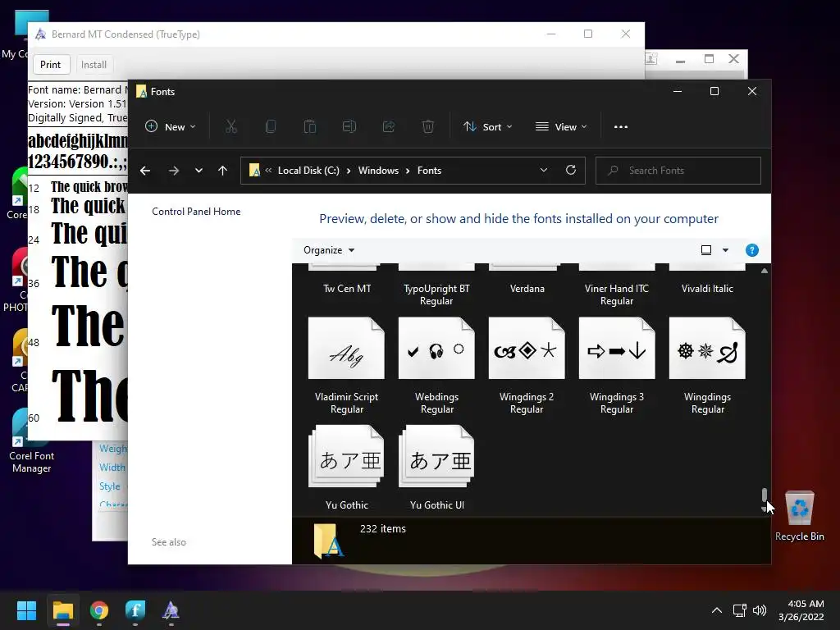Click the Install button in font viewer
The height and width of the screenshot is (630, 840).
pyautogui.click(x=94, y=64)
